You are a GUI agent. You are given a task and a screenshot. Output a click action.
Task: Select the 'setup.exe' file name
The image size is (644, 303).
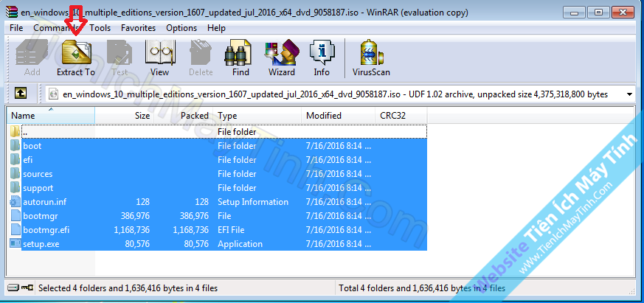click(x=41, y=243)
